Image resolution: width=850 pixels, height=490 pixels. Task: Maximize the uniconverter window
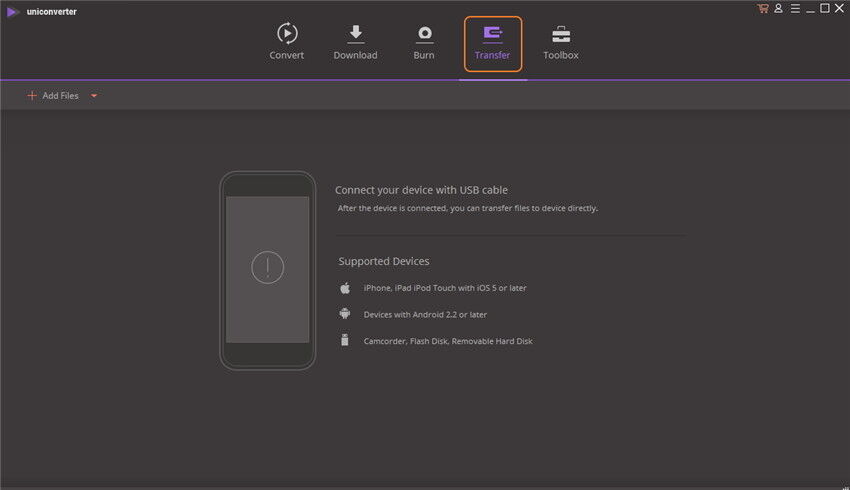click(x=825, y=8)
